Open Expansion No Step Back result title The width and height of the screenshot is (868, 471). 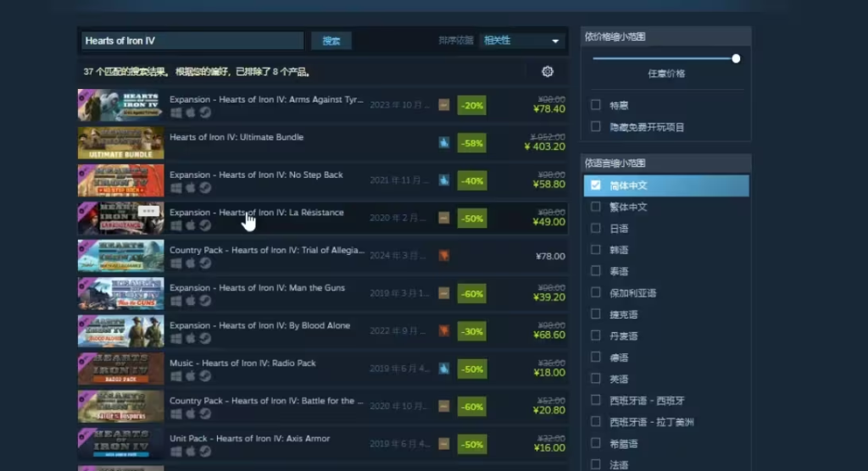click(x=256, y=175)
